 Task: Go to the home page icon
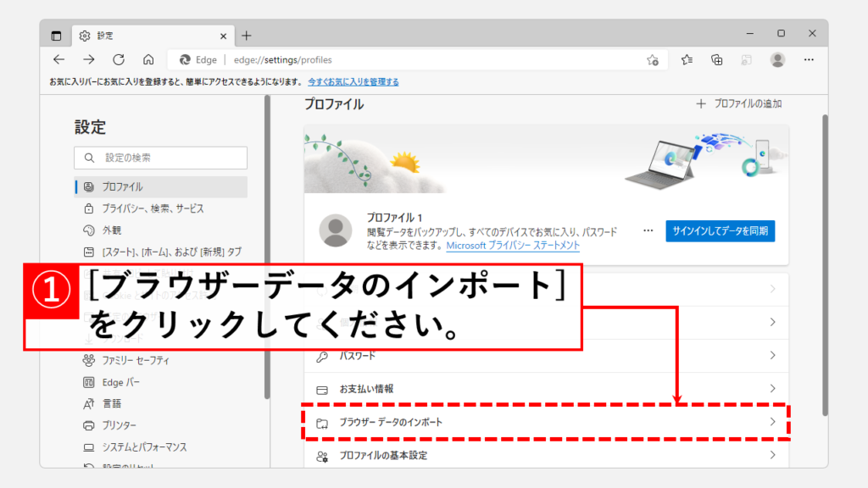148,59
